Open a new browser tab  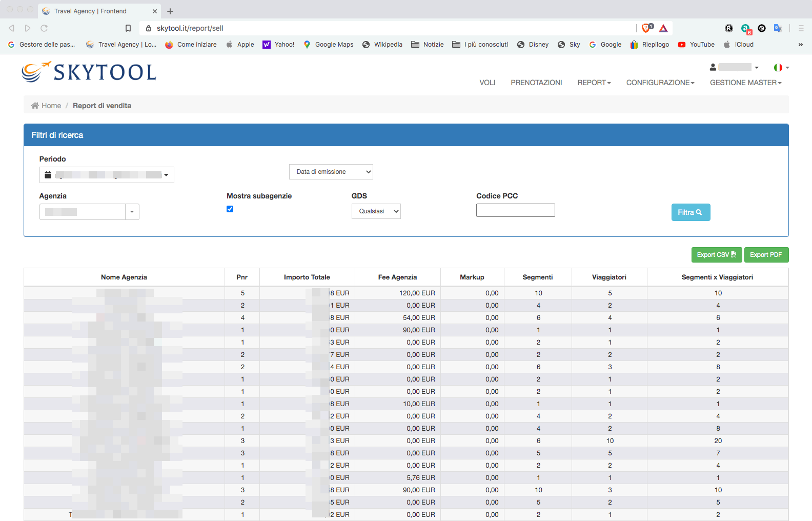click(170, 11)
